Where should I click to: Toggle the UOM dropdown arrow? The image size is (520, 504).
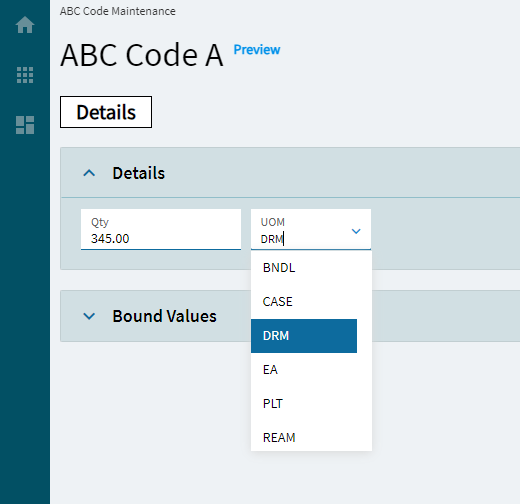pos(356,231)
